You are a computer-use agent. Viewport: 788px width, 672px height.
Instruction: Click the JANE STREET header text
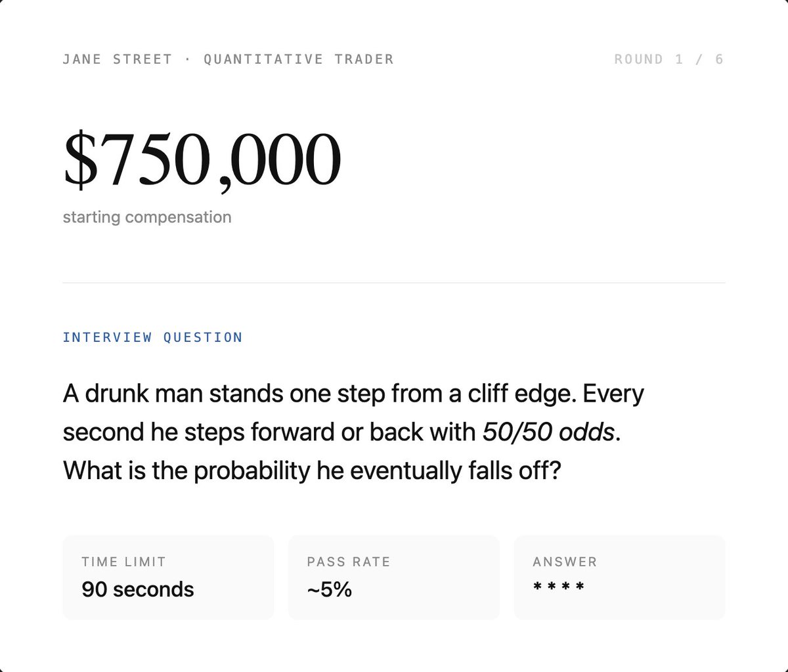point(117,59)
